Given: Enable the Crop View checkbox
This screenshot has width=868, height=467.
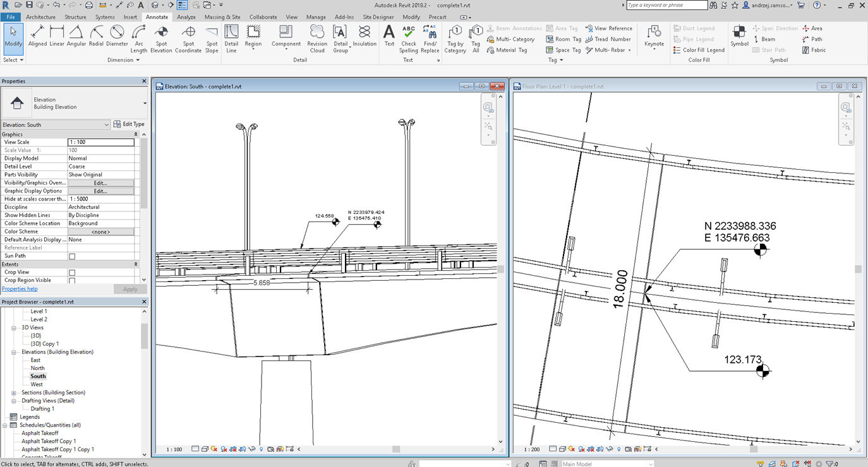Looking at the screenshot, I should coord(71,272).
